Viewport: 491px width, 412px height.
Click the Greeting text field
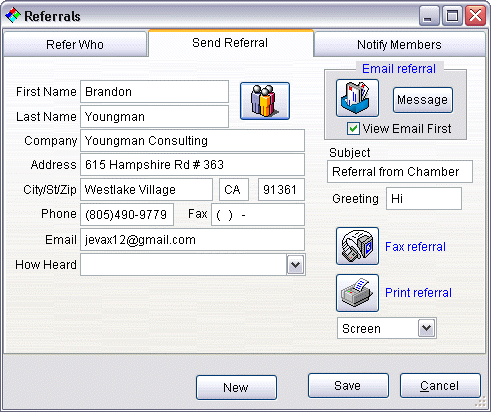point(424,199)
